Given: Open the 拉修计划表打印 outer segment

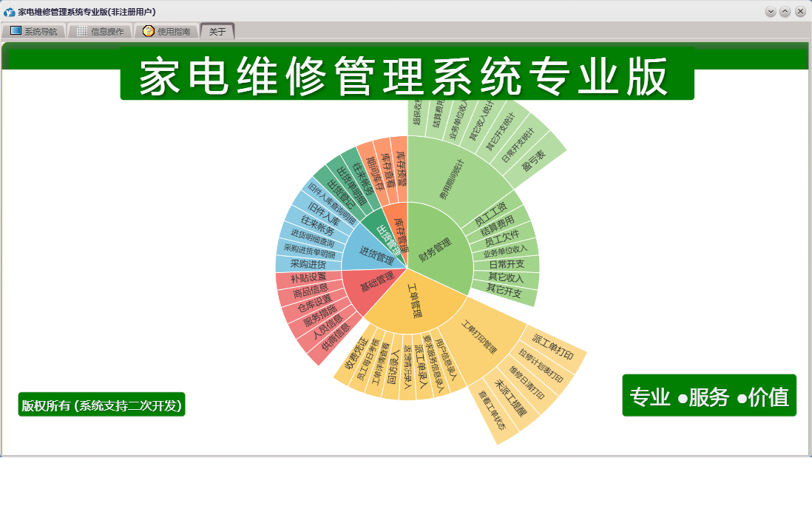Looking at the screenshot, I should (x=541, y=364).
